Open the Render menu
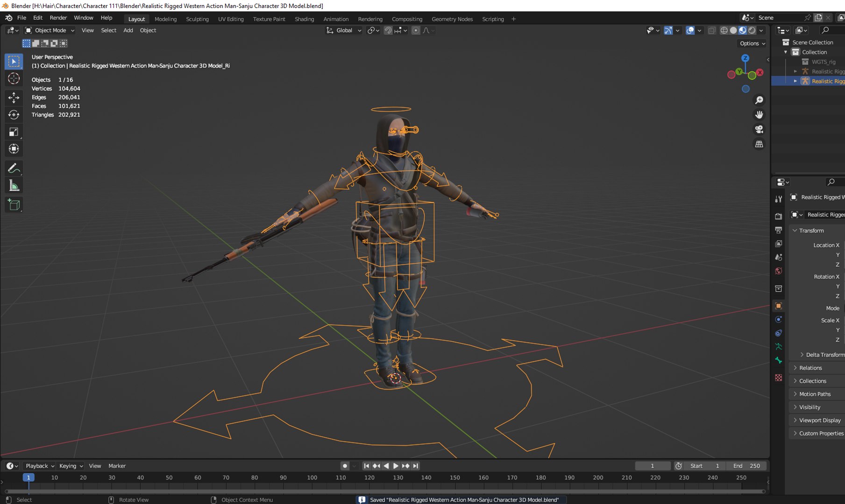This screenshot has height=504, width=845. pyautogui.click(x=58, y=18)
